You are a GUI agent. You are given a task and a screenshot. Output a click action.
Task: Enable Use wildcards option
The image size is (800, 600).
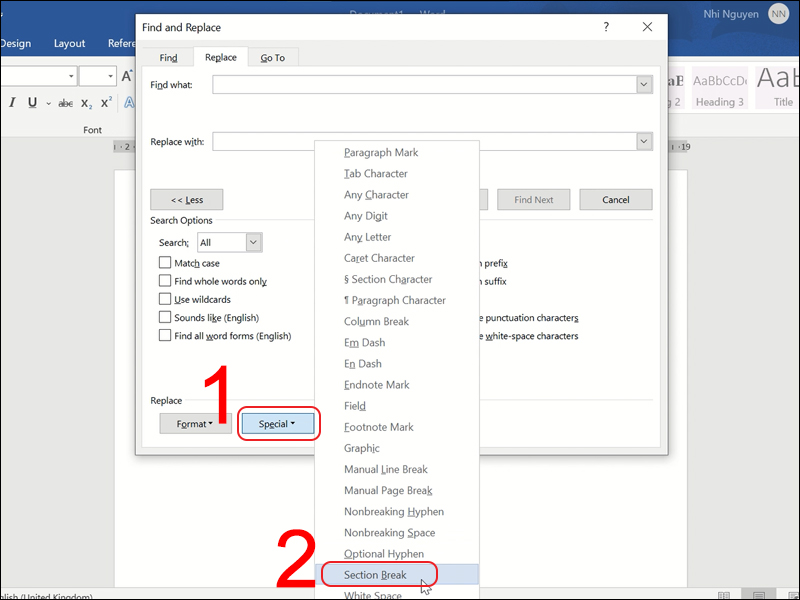[165, 299]
